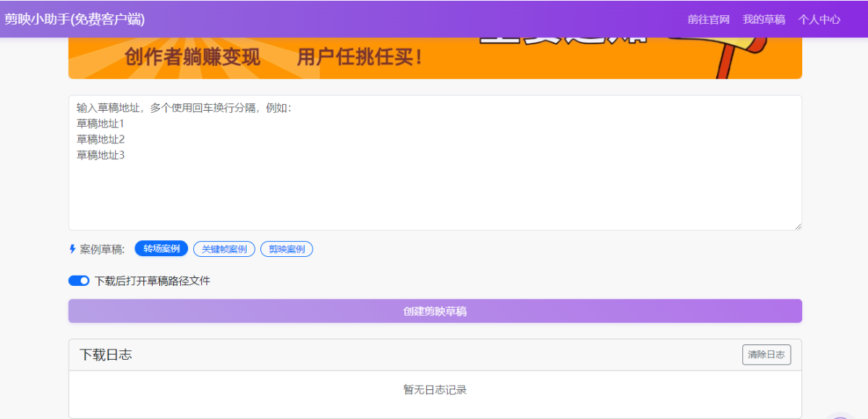Click the orange promotional banner

pyautogui.click(x=435, y=58)
